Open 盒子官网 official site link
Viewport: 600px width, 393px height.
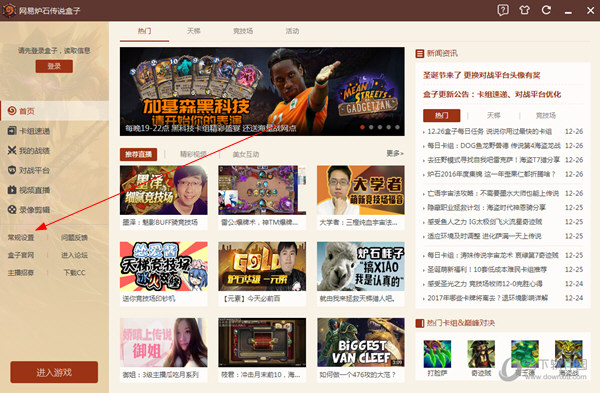[x=21, y=255]
